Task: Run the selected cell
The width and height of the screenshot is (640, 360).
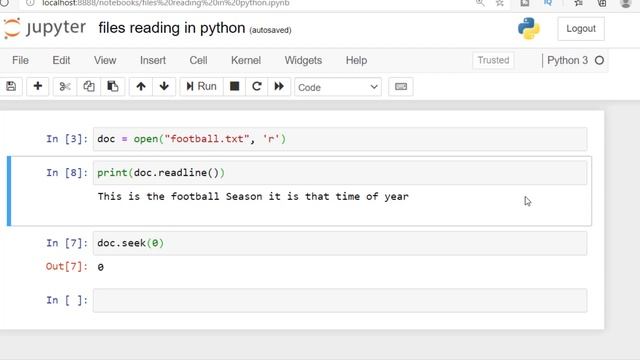Action: (202, 87)
